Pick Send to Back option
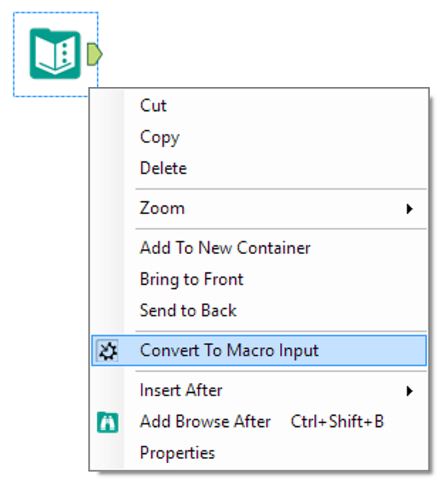Viewport: 448px width, 486px height. coord(188,311)
